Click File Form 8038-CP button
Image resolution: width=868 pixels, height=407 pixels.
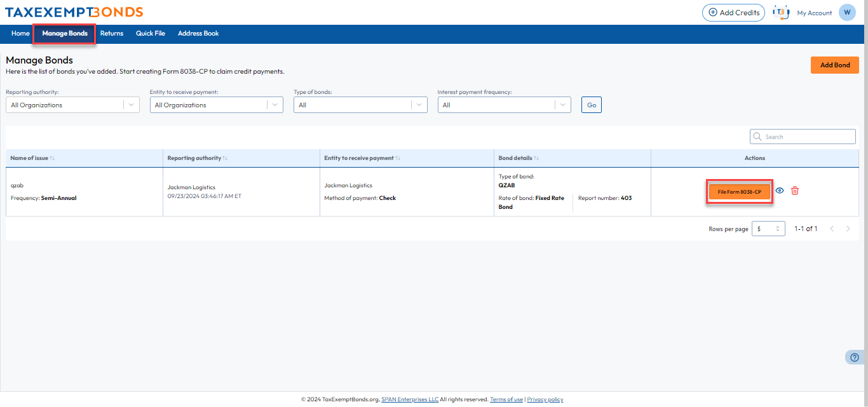tap(740, 192)
